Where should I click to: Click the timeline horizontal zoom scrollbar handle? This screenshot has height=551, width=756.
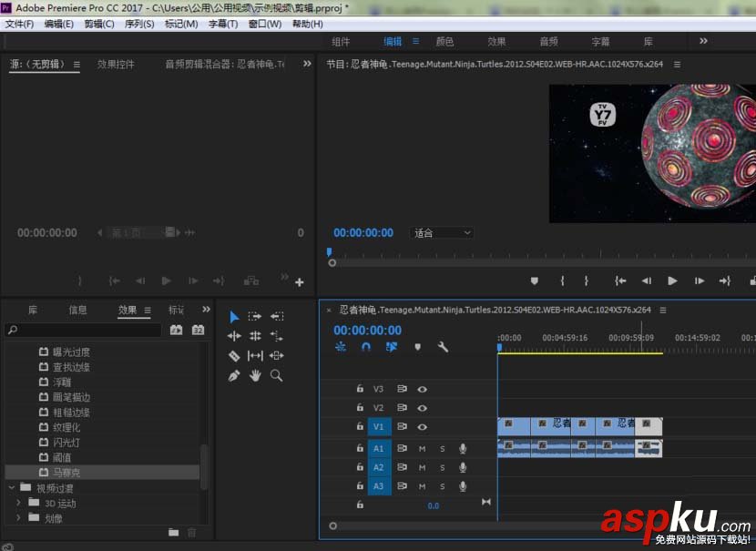[332, 525]
